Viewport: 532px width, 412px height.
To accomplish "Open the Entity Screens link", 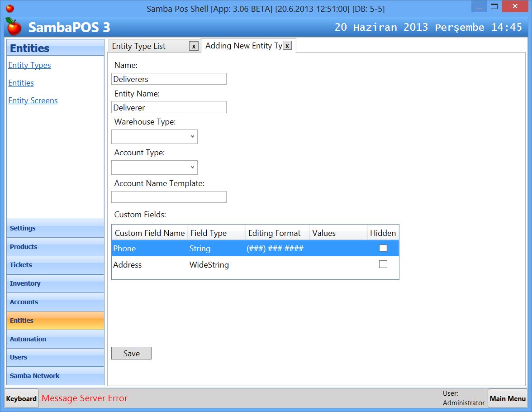I will [33, 101].
